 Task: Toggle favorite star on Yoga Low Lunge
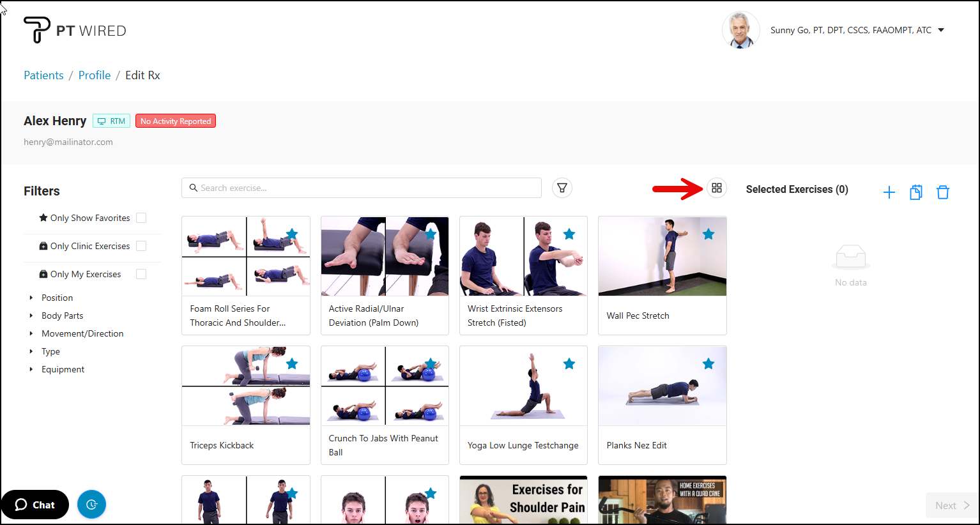pos(569,363)
